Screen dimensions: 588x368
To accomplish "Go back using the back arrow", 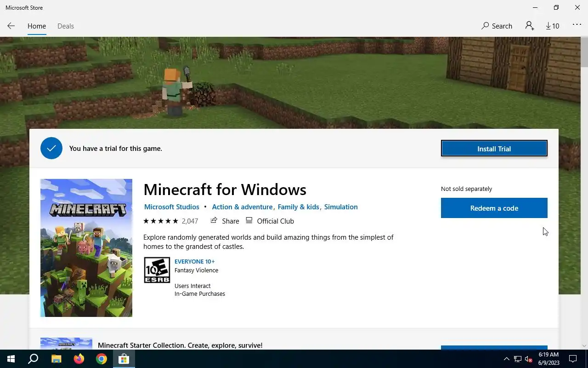I will pos(11,26).
